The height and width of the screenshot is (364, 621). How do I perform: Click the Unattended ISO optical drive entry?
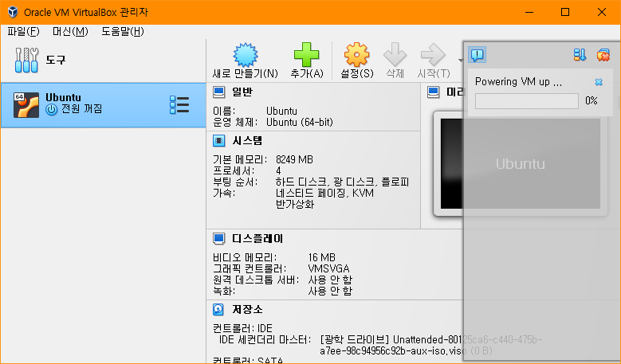pyautogui.click(x=431, y=345)
